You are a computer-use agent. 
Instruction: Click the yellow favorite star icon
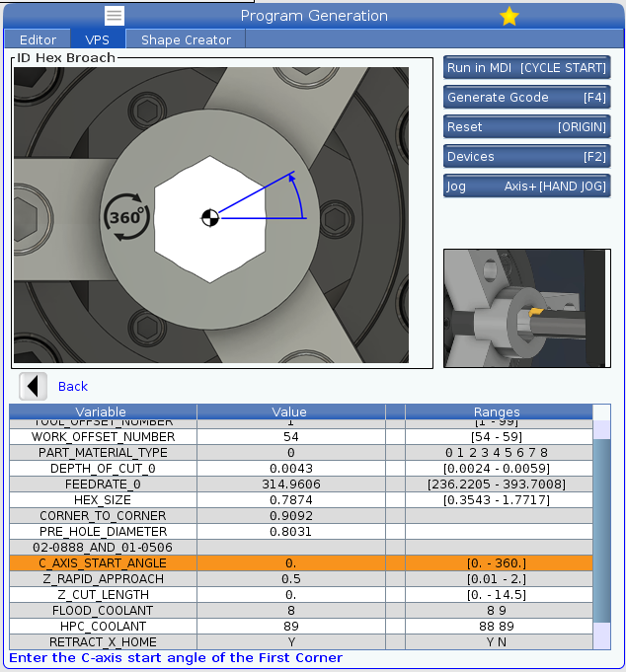click(509, 17)
